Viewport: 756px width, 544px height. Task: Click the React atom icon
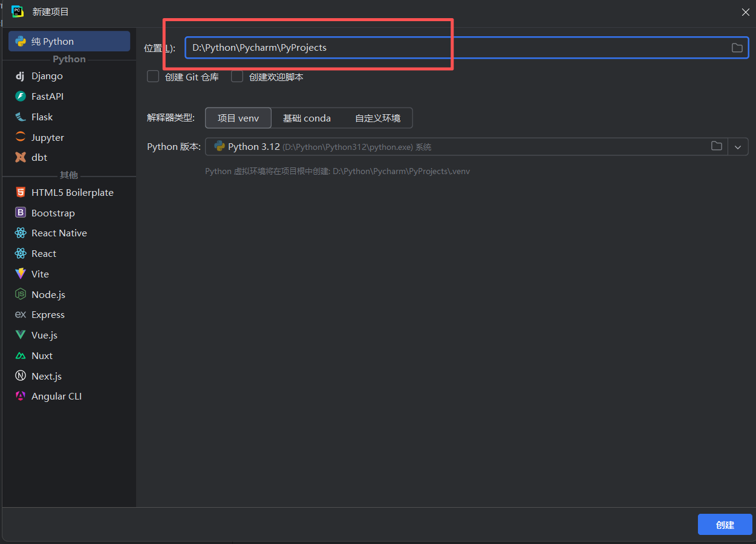21,253
